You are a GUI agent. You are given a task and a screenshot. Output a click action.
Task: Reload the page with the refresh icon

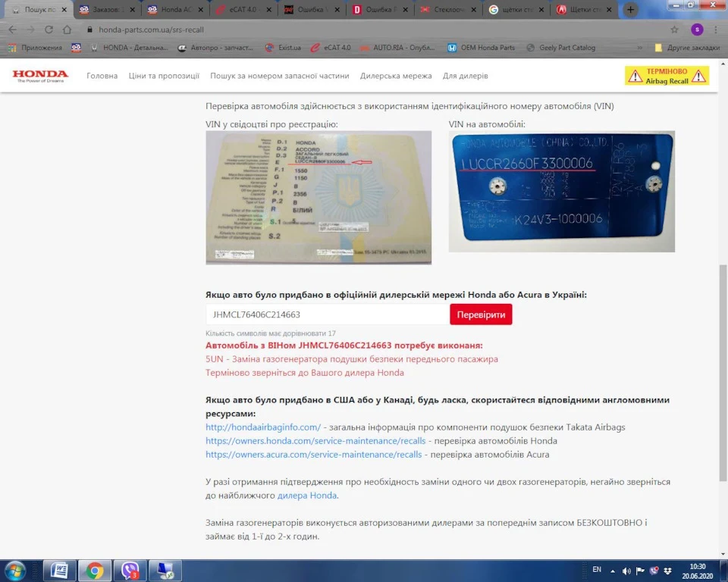[49, 30]
